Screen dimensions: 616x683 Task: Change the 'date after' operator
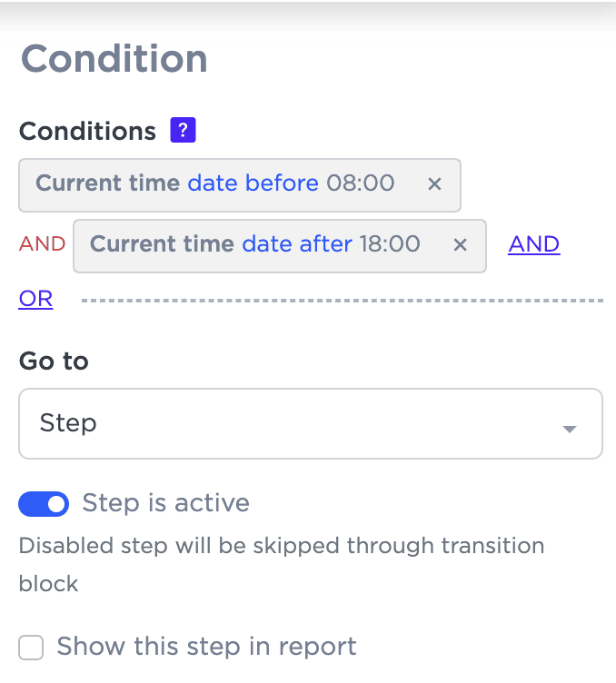[x=296, y=243]
